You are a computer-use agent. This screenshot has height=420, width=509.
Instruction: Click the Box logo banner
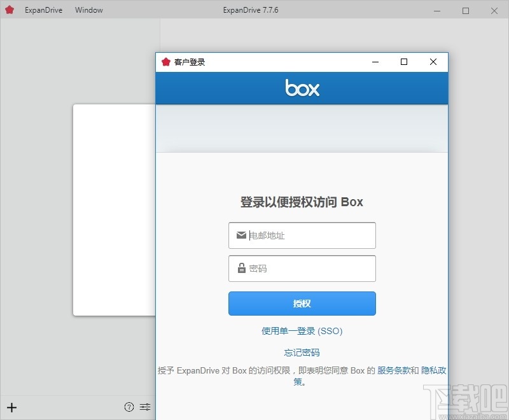(301, 88)
